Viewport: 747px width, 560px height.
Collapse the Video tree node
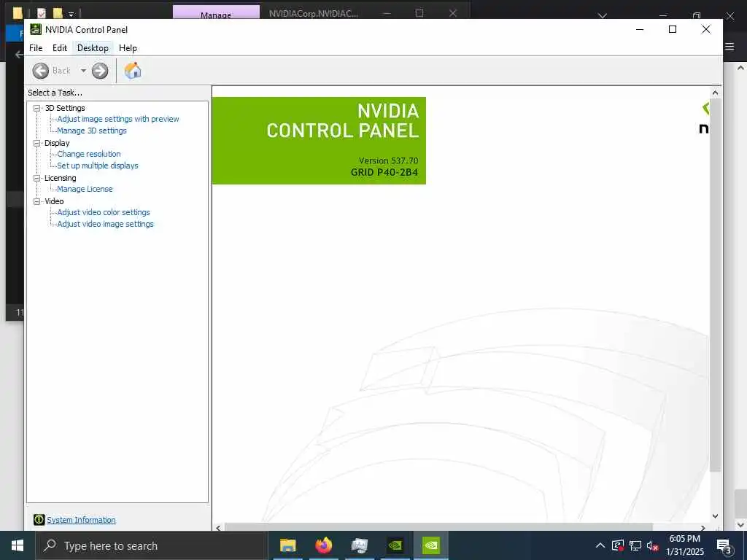[36, 201]
